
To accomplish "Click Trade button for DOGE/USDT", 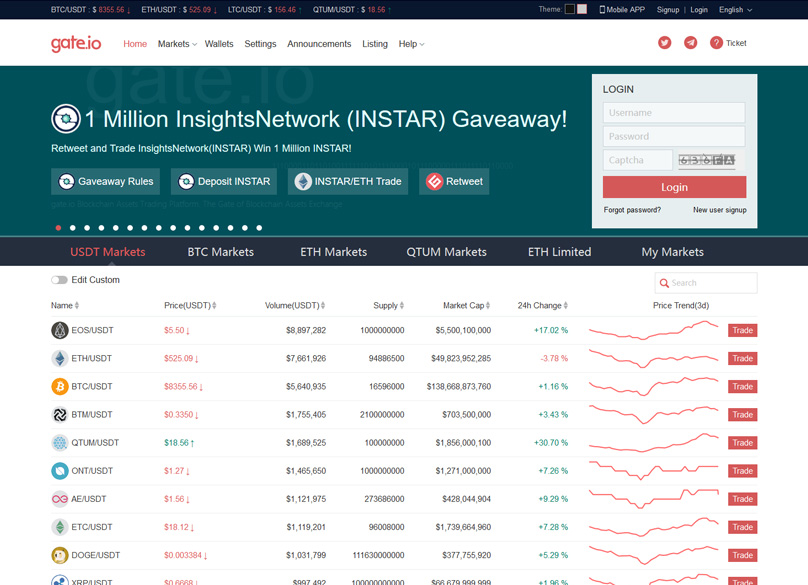I will 743,555.
